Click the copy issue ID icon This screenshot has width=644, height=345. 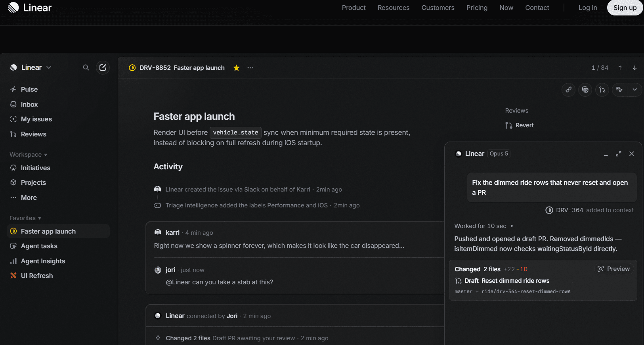pyautogui.click(x=585, y=90)
